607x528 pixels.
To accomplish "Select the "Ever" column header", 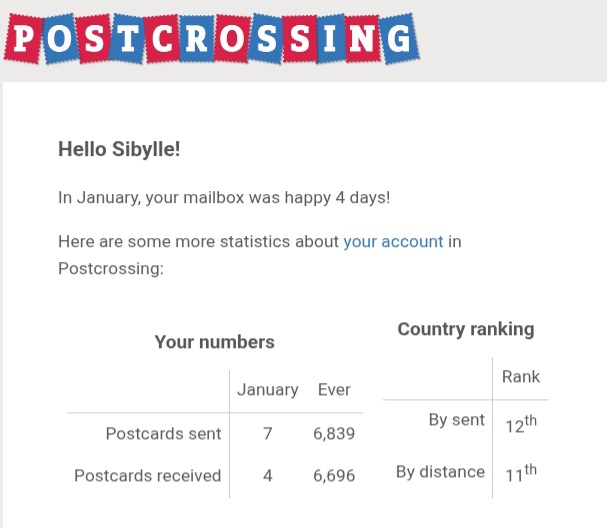I will pos(334,389).
